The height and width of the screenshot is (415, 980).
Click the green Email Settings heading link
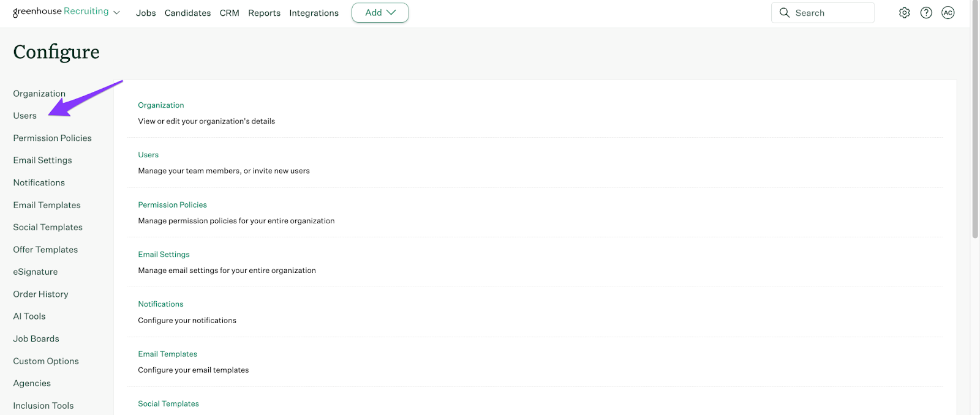(164, 255)
